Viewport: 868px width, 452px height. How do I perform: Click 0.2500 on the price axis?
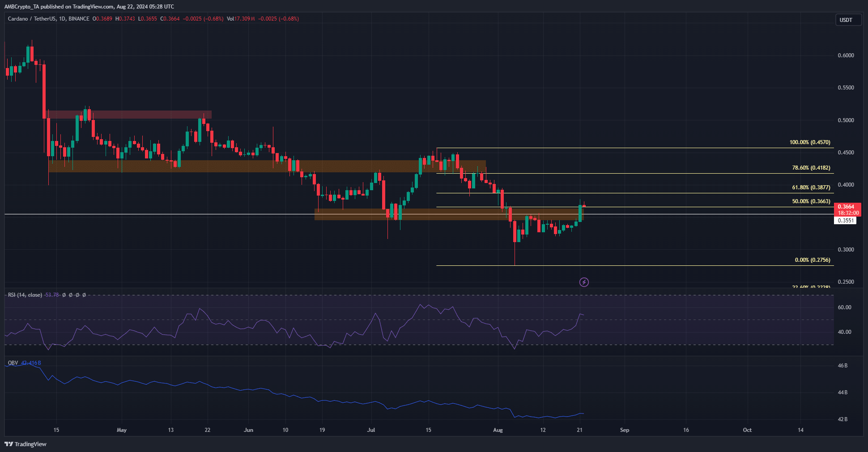pos(846,282)
